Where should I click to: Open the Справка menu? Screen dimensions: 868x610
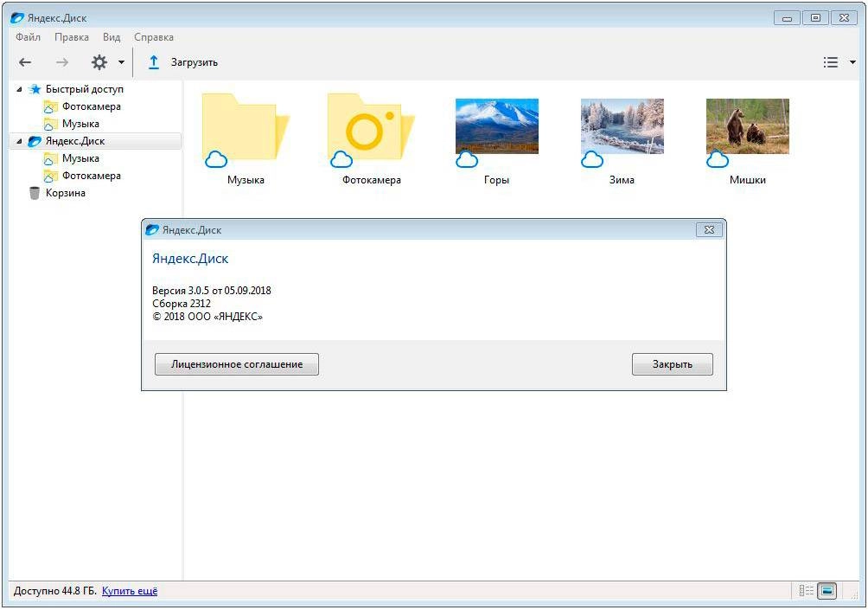(153, 37)
